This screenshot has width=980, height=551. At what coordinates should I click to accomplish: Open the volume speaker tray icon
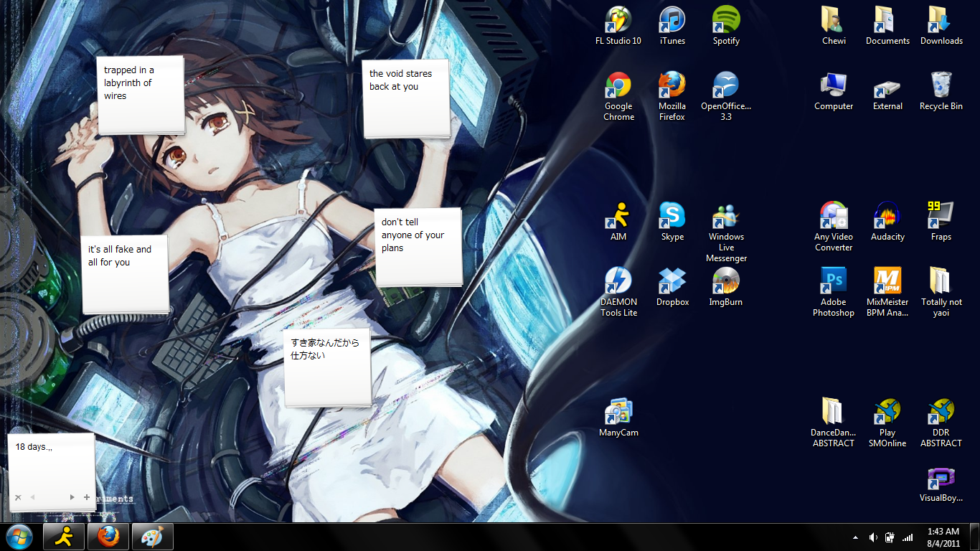(873, 537)
